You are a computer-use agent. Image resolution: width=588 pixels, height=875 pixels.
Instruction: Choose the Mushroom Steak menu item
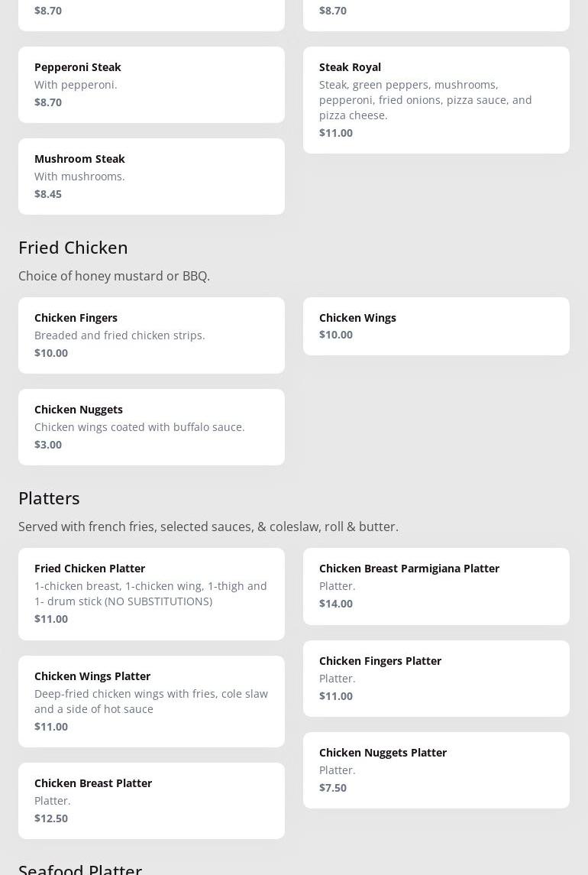click(x=151, y=176)
